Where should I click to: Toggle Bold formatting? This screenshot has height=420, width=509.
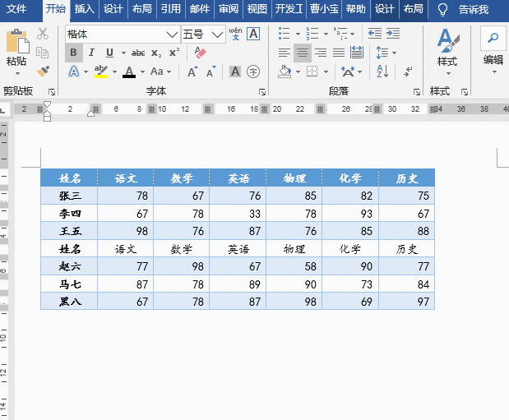(x=73, y=53)
